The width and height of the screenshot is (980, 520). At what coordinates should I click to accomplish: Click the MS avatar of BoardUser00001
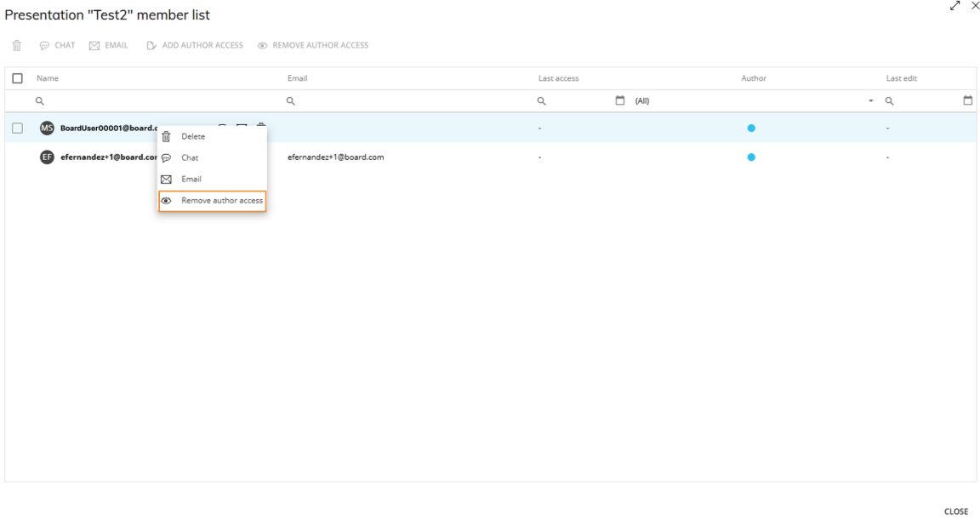pos(47,129)
